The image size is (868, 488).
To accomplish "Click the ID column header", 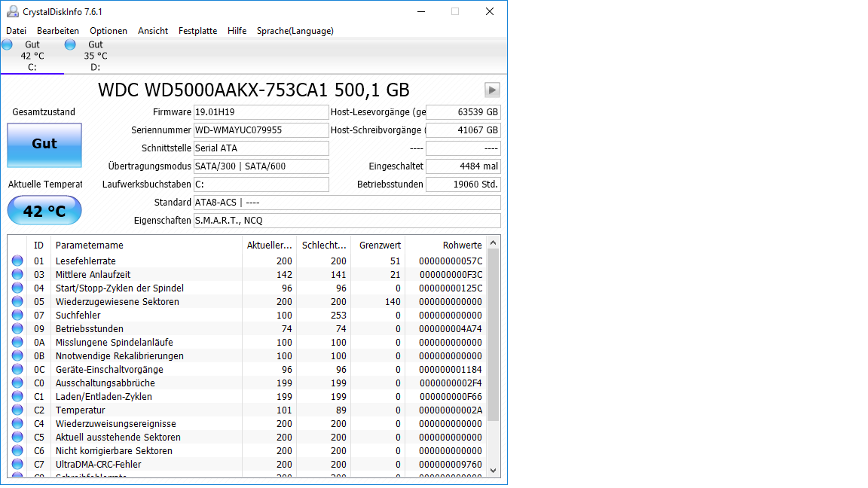I will click(x=38, y=245).
